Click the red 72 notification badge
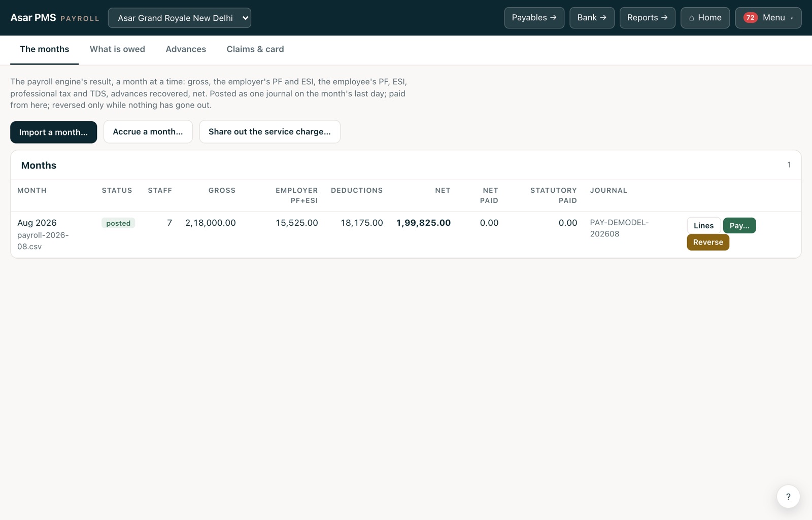 click(750, 18)
